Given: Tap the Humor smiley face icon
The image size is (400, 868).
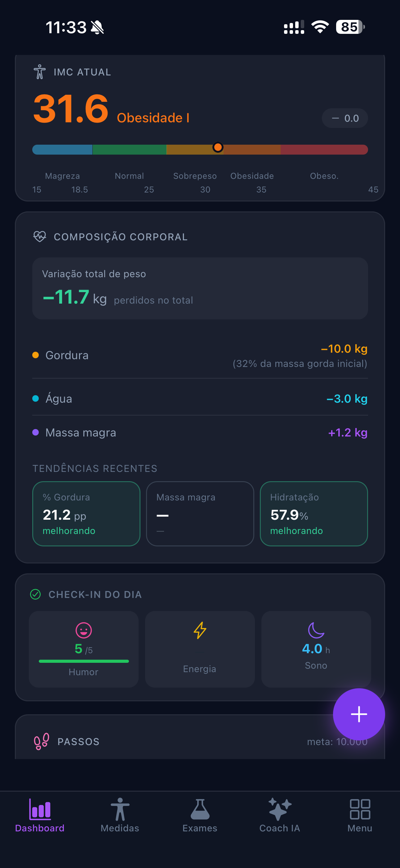Looking at the screenshot, I should point(83,630).
